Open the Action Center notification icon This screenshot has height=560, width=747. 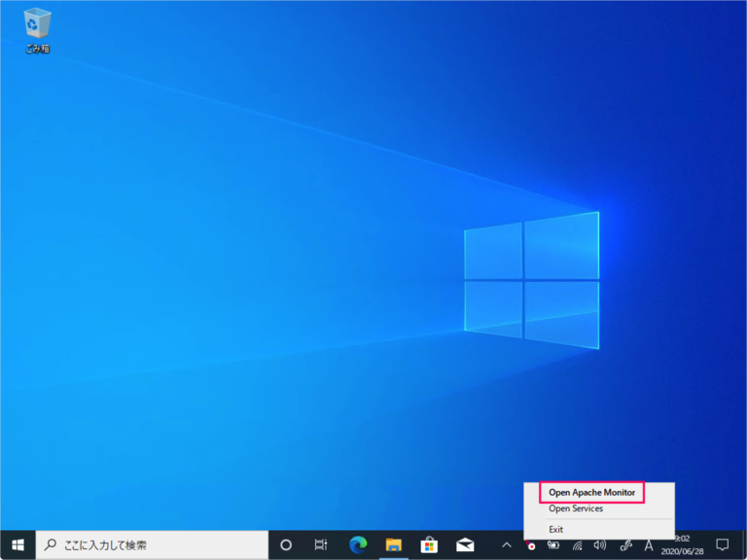[x=723, y=544]
